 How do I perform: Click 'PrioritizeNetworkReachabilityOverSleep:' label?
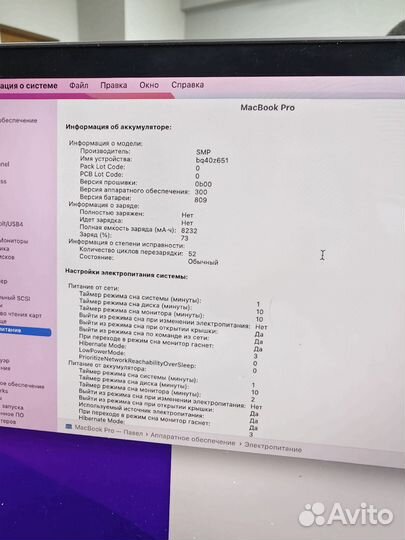pyautogui.click(x=137, y=361)
